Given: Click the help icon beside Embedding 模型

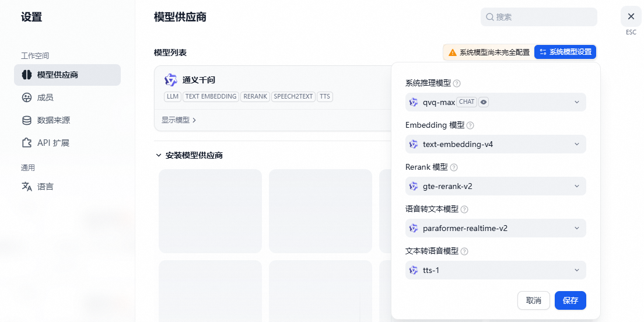Looking at the screenshot, I should (x=470, y=125).
